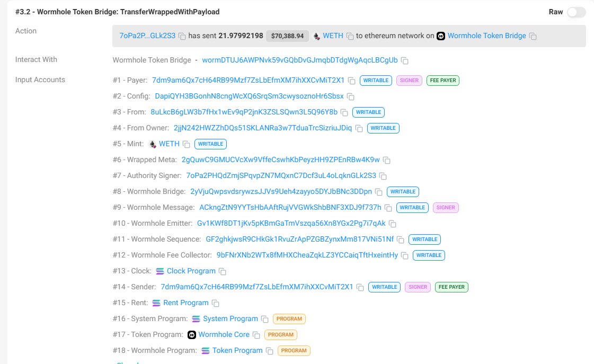Click the $70,388.94 value badge
Viewport: 594px width, 364px height.
(287, 36)
